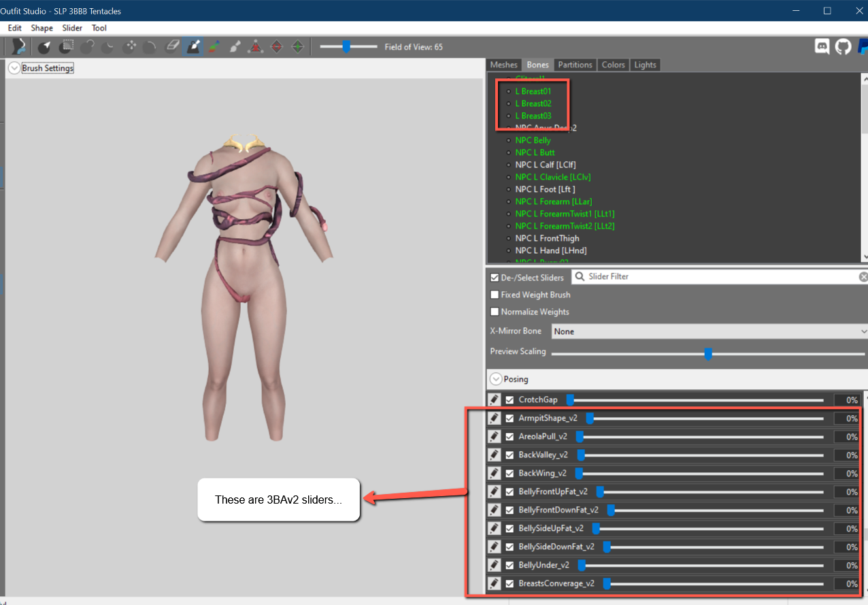Open the Edit menu
Screen dimensions: 868x605
(14, 28)
